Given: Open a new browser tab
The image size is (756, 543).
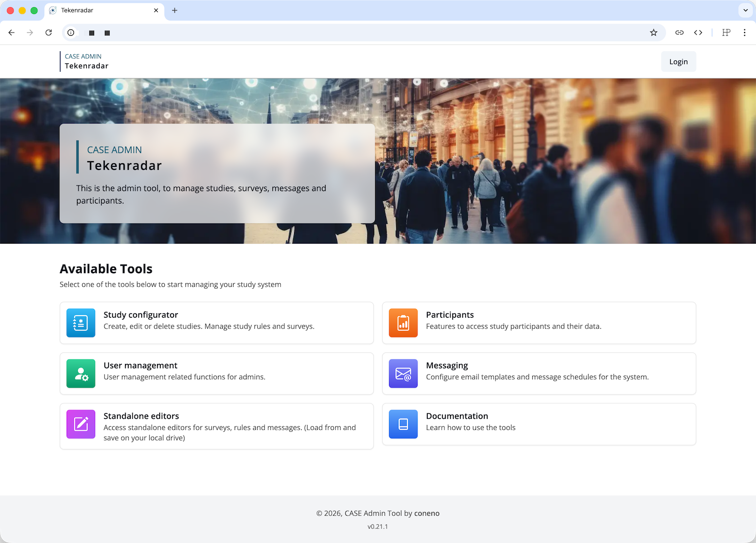Looking at the screenshot, I should tap(175, 10).
